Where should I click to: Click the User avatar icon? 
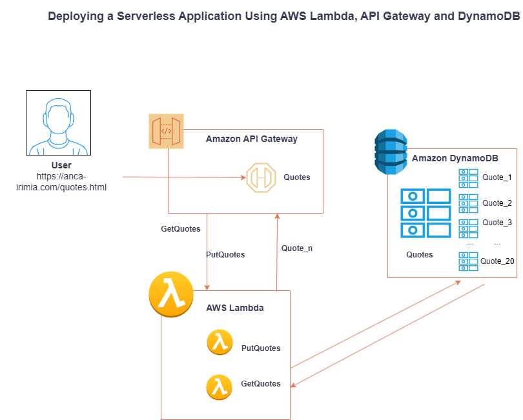click(58, 123)
